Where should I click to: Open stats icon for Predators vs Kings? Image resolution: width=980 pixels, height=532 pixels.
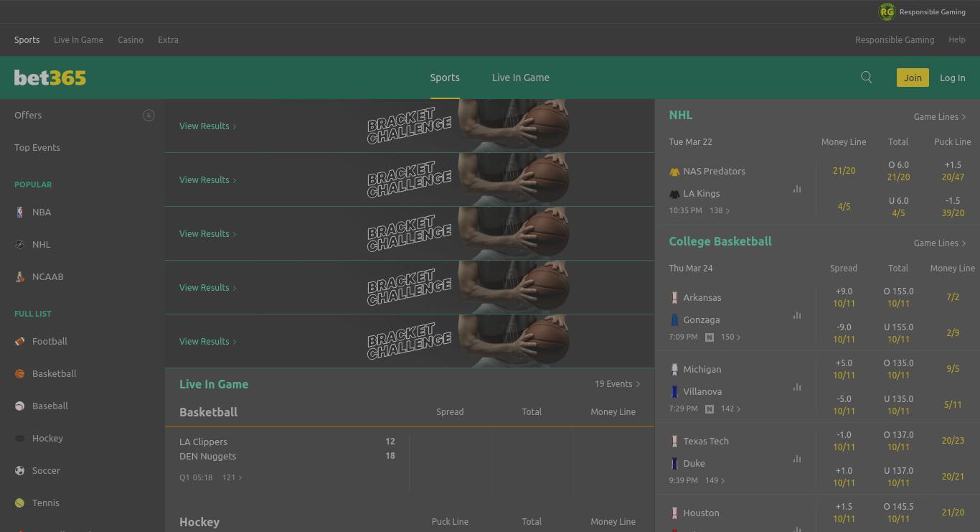[x=797, y=190]
